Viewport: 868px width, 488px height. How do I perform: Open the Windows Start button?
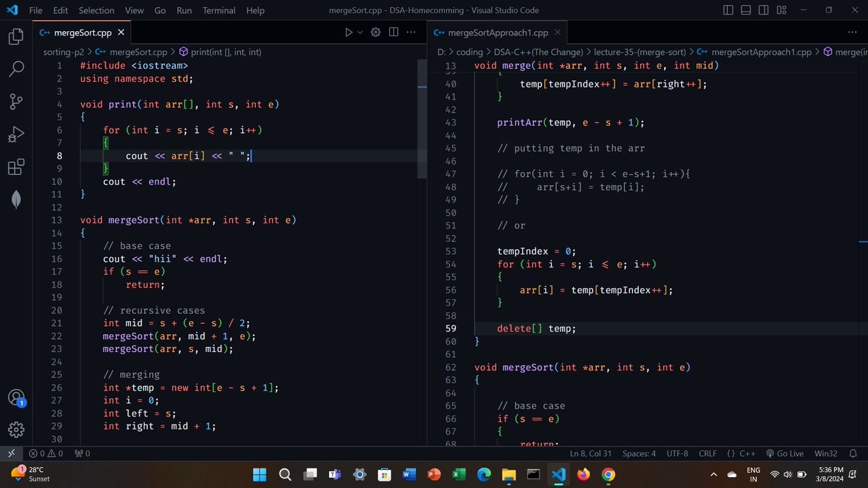pos(260,474)
